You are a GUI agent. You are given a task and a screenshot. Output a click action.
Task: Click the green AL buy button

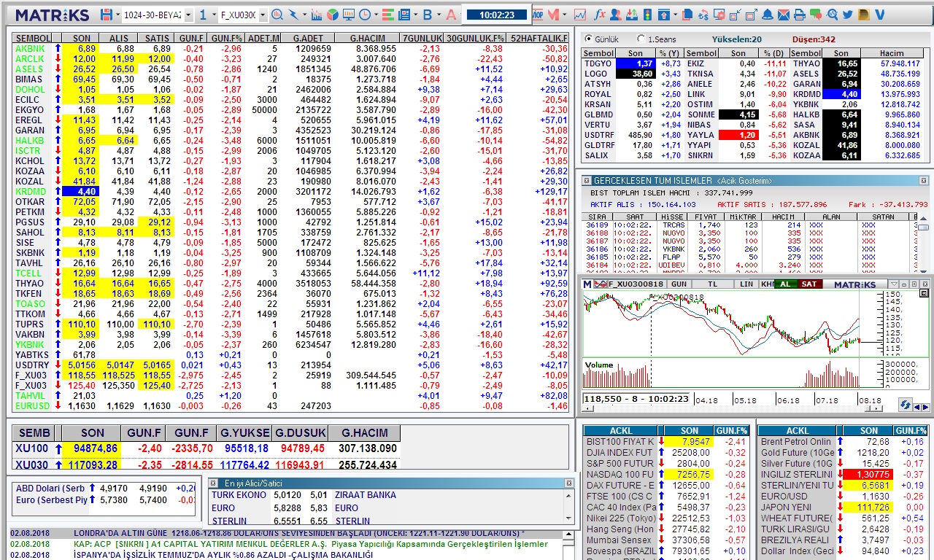(x=785, y=284)
